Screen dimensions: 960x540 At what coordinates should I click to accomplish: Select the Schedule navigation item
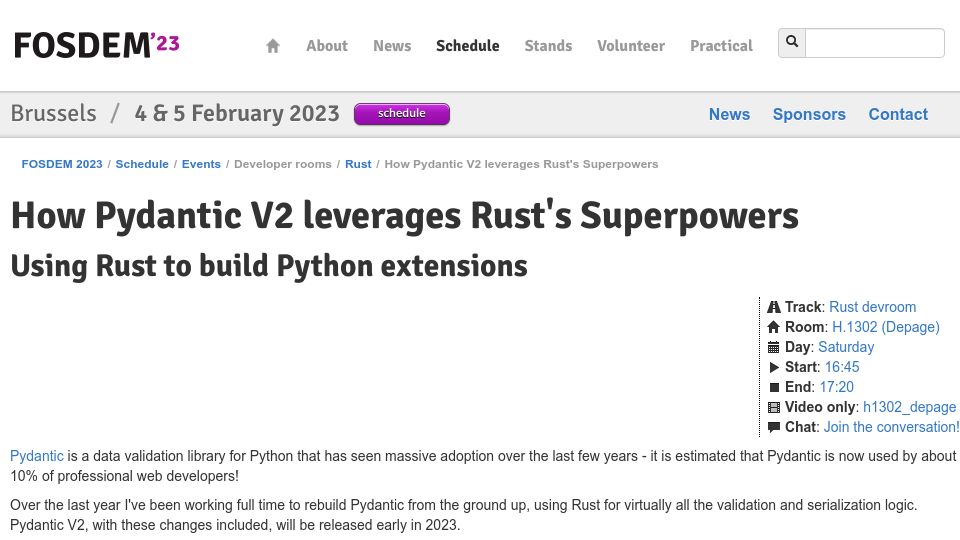(468, 46)
